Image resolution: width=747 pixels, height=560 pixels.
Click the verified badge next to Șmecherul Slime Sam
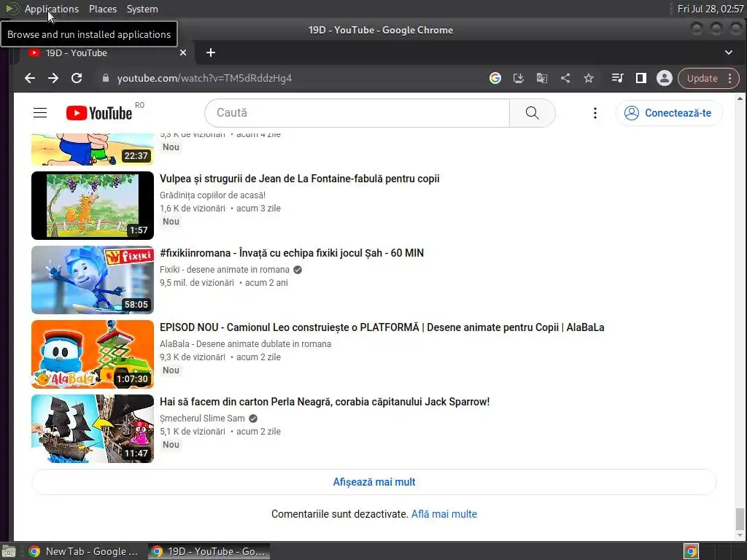(x=253, y=418)
